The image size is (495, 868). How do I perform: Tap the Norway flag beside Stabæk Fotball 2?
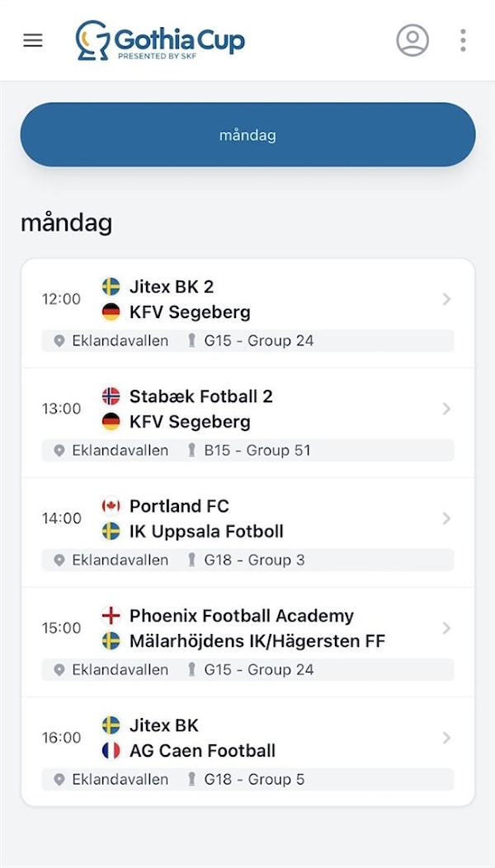click(111, 396)
